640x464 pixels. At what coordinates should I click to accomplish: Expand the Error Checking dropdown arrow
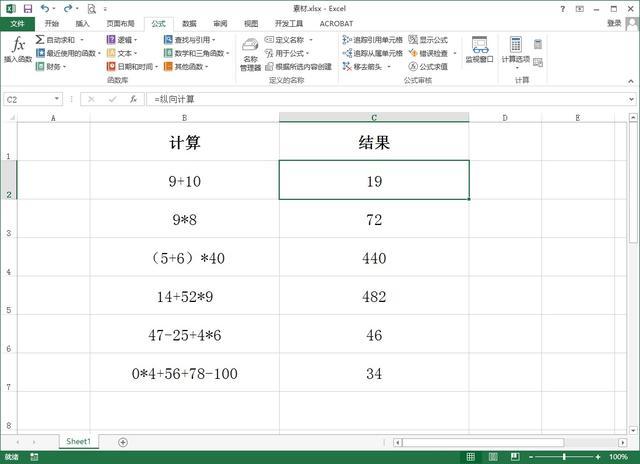455,53
